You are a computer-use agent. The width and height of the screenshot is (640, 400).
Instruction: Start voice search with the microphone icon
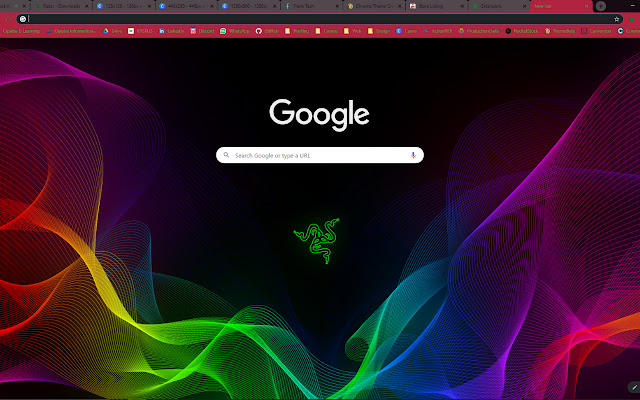click(413, 155)
